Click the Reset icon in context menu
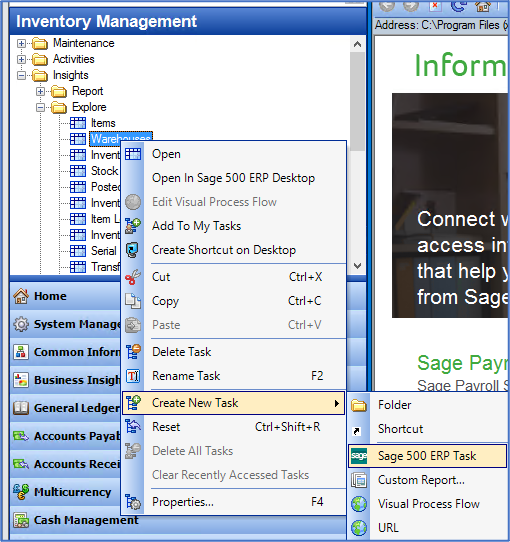 133,427
